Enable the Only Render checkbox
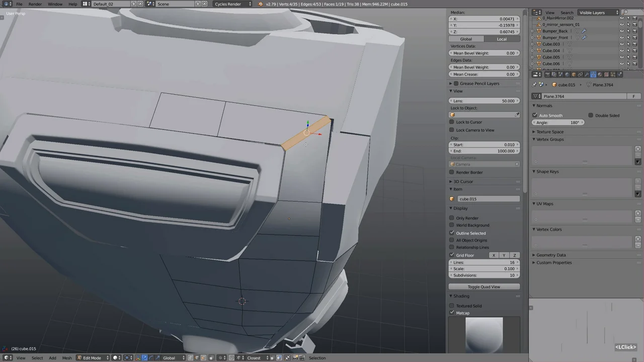Screen dimensions: 644x362 452,218
